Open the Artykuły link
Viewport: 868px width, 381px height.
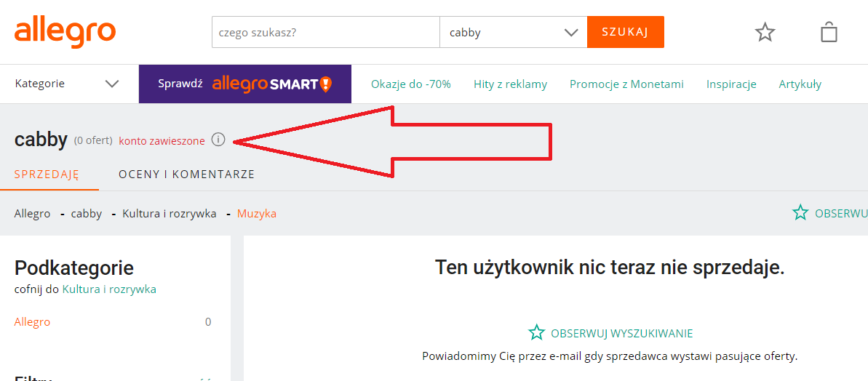coord(800,84)
